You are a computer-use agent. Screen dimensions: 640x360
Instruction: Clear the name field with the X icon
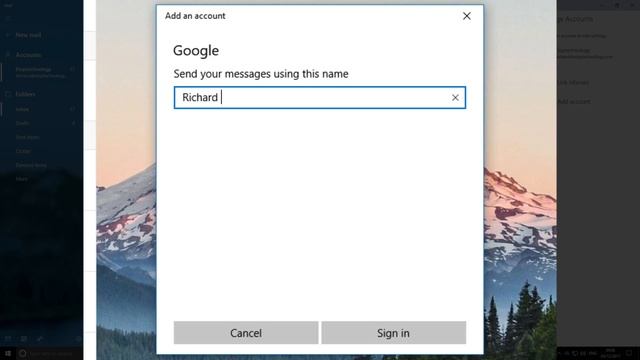click(x=455, y=98)
